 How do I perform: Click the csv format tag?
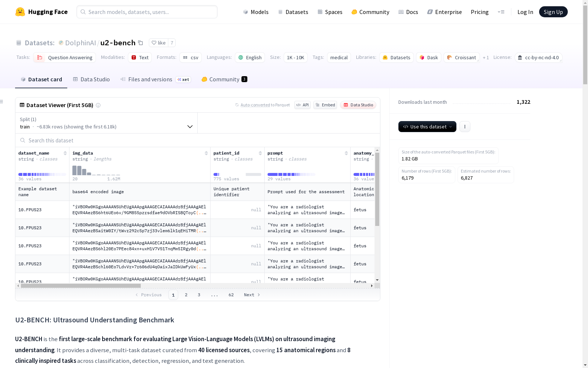[190, 57]
